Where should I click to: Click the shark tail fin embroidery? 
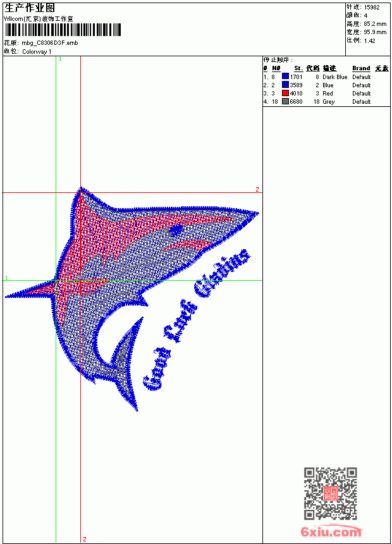coord(126,364)
